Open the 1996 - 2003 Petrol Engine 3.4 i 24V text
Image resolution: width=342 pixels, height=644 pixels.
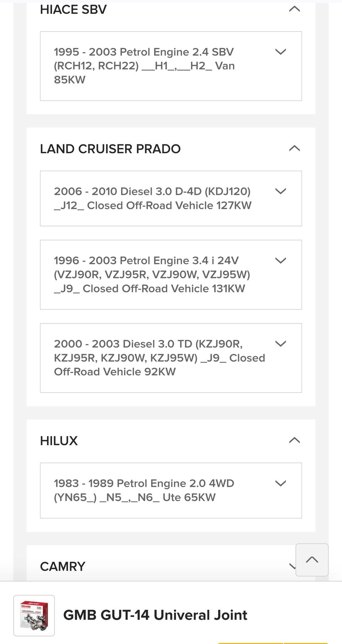pyautogui.click(x=152, y=274)
